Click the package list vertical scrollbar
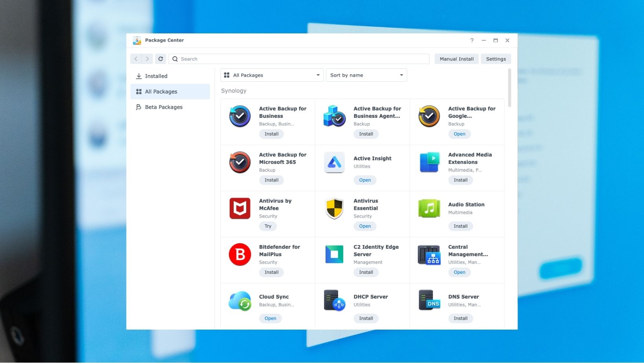Screen dimensions: 644x363 [510, 88]
